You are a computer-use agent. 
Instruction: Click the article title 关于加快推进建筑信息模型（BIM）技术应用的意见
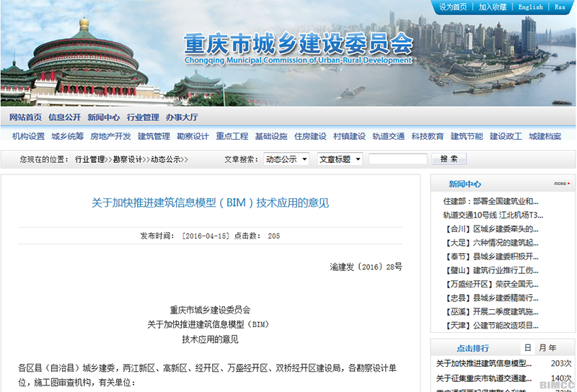click(x=210, y=202)
